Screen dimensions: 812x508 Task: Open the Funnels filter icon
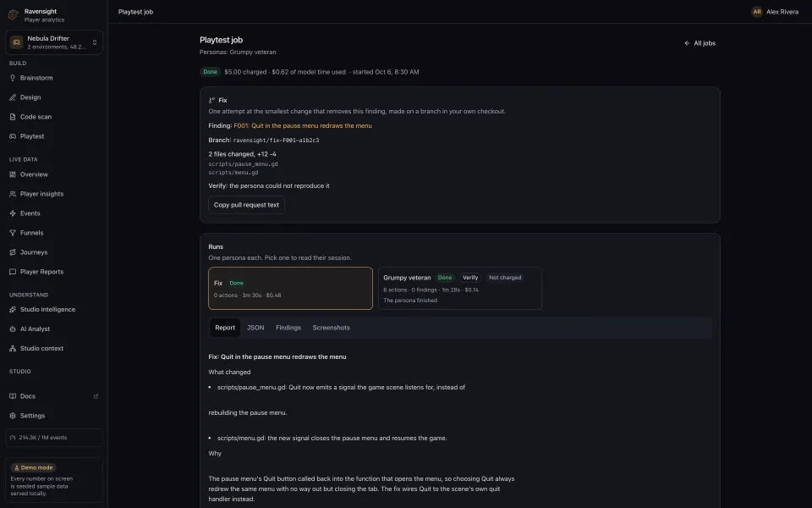[x=13, y=233]
